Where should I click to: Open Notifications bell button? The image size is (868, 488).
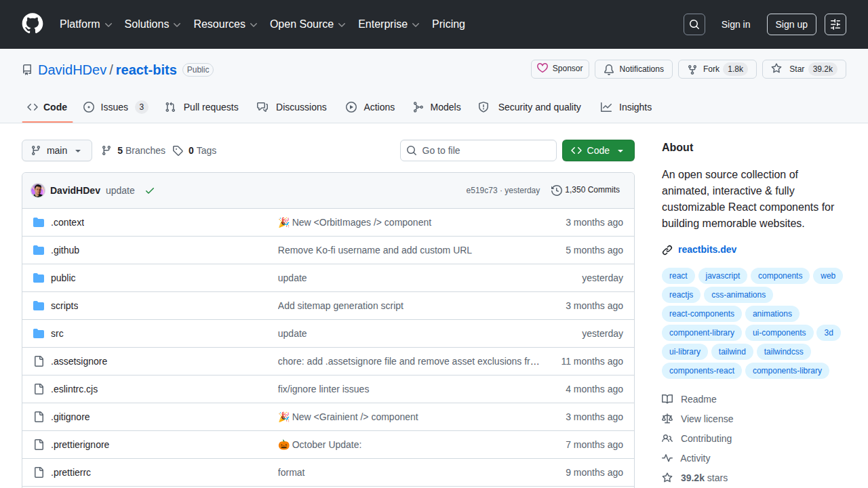click(633, 69)
